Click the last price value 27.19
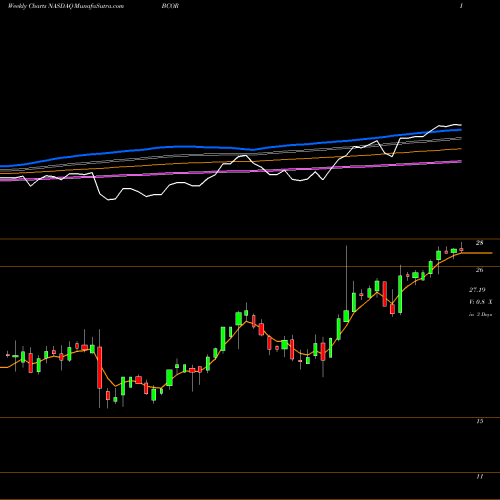Image resolution: width=500 pixels, height=500 pixels. click(x=477, y=290)
